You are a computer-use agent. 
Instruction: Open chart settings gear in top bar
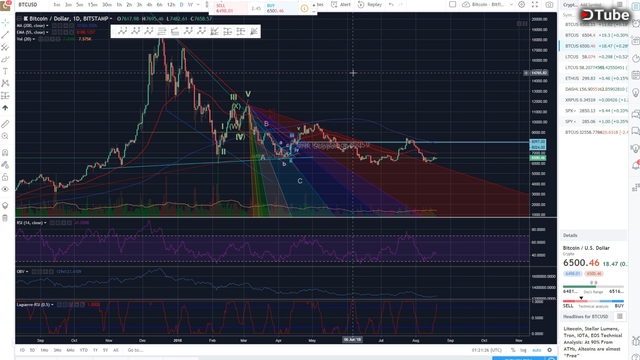tap(522, 4)
